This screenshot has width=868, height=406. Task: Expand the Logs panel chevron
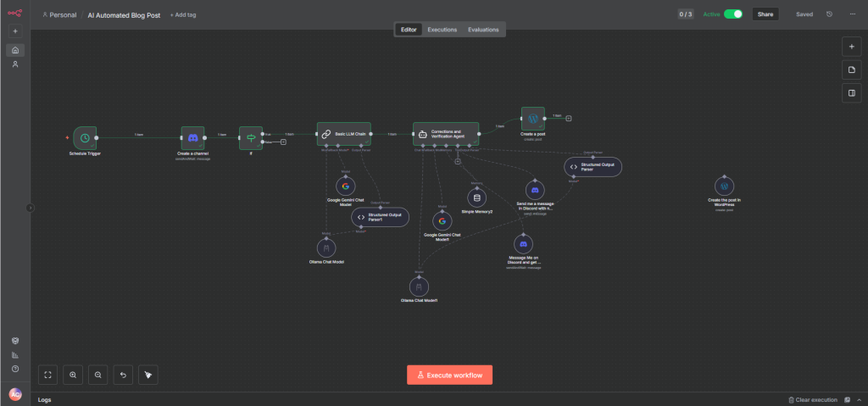[x=860, y=399]
